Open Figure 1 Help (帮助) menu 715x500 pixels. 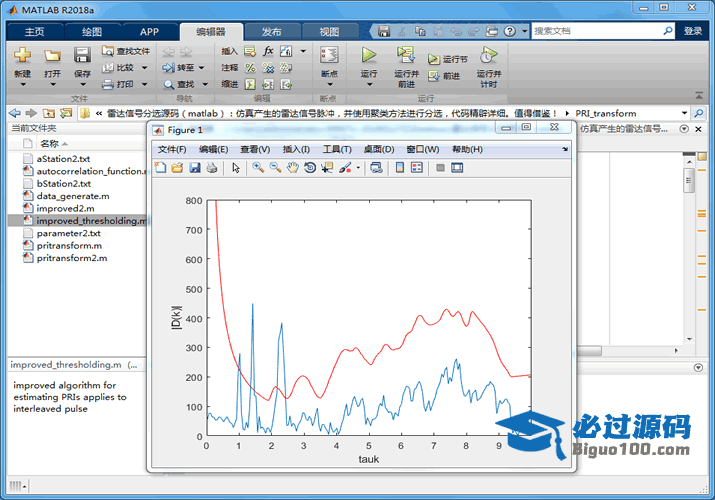click(467, 149)
